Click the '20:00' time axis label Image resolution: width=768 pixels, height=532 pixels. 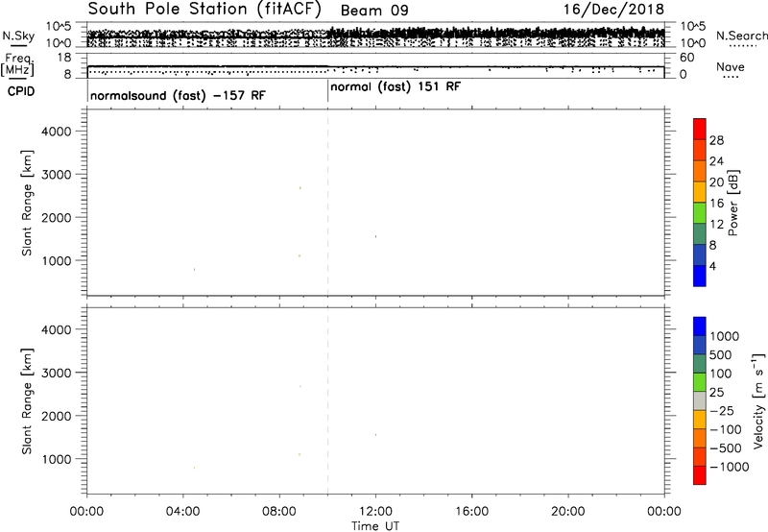(x=568, y=512)
